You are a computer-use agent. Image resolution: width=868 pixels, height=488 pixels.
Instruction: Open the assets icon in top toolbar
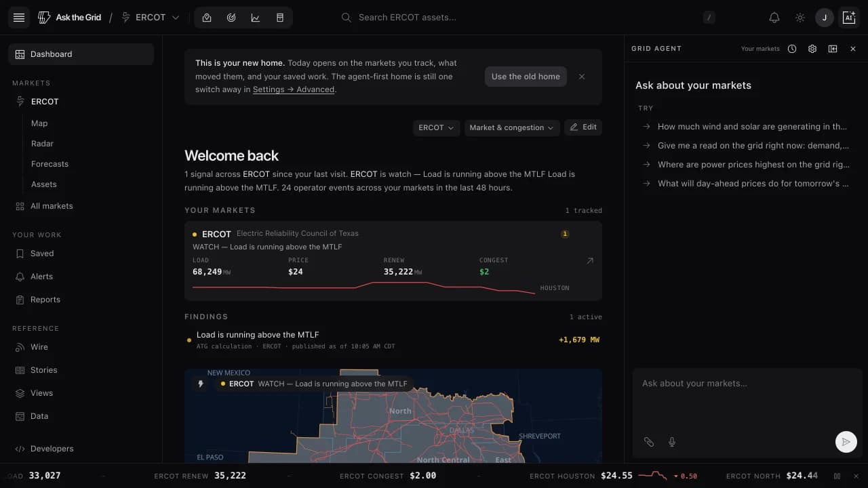pos(280,18)
